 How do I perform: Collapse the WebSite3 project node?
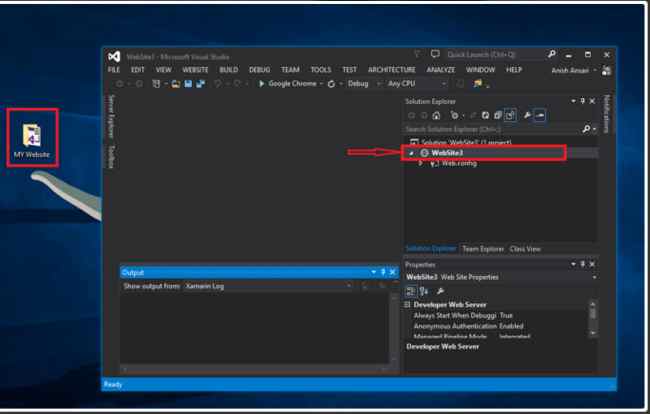(x=412, y=153)
